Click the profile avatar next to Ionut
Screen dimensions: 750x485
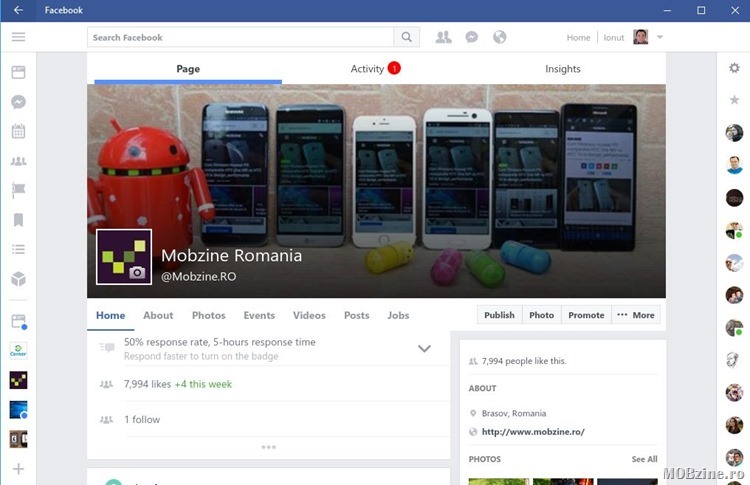tap(640, 37)
